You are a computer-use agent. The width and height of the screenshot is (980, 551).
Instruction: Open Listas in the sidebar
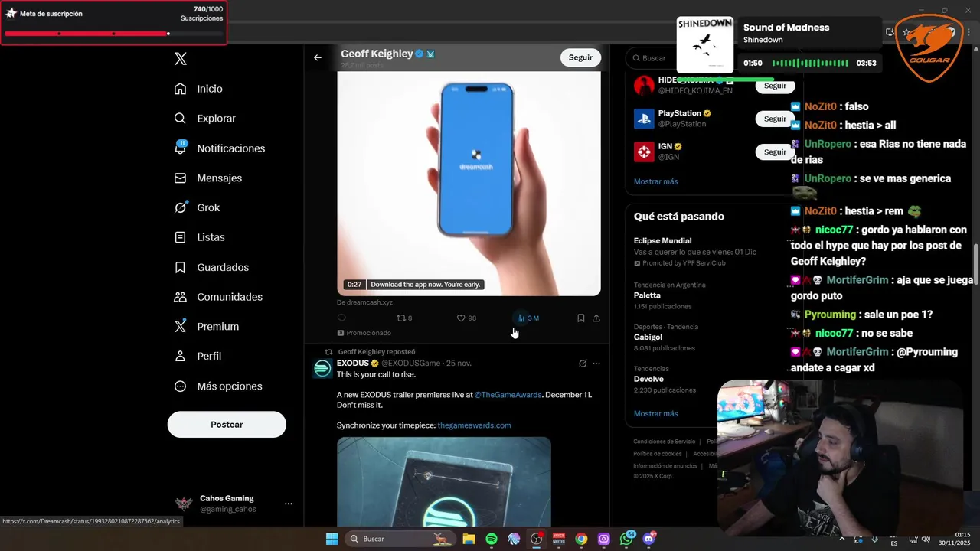(199, 237)
